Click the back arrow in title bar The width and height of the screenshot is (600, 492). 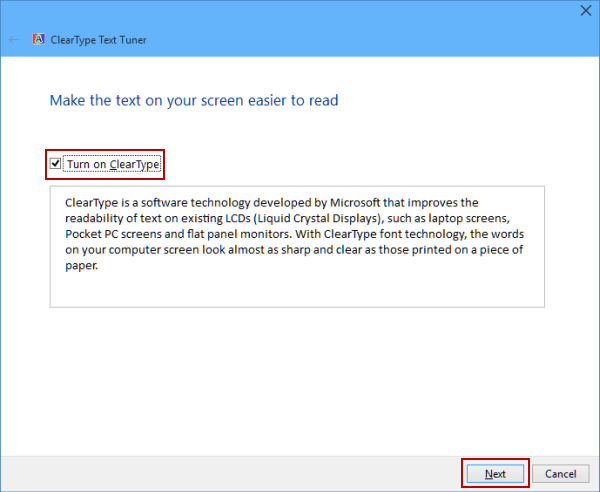click(x=14, y=40)
